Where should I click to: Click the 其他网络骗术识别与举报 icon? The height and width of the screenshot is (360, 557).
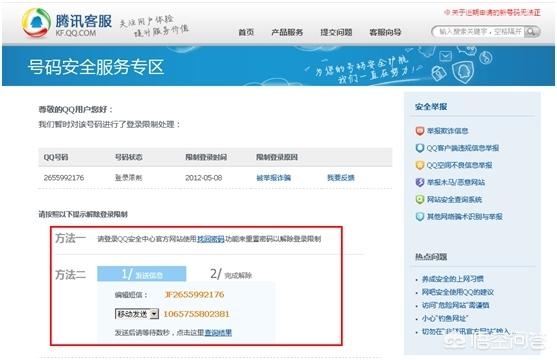[420, 216]
